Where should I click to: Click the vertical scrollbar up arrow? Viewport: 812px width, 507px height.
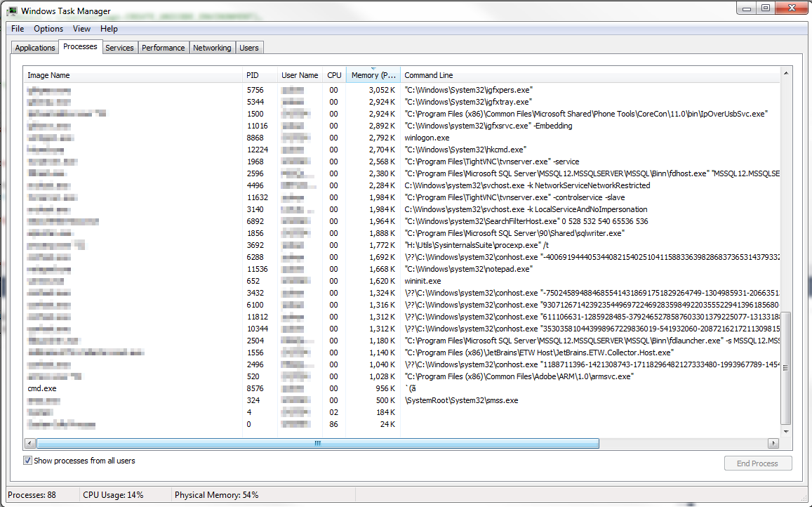(786, 73)
